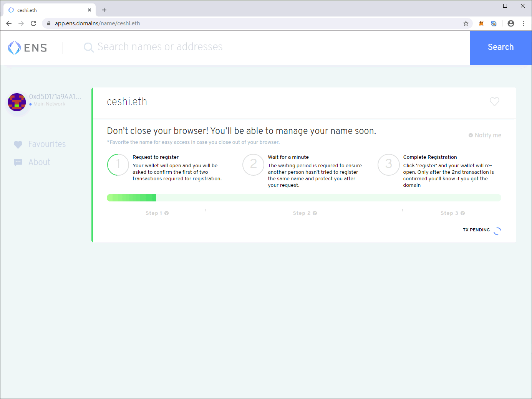Minimize the Chrome browser window
Image resolution: width=532 pixels, height=399 pixels.
pos(487,6)
